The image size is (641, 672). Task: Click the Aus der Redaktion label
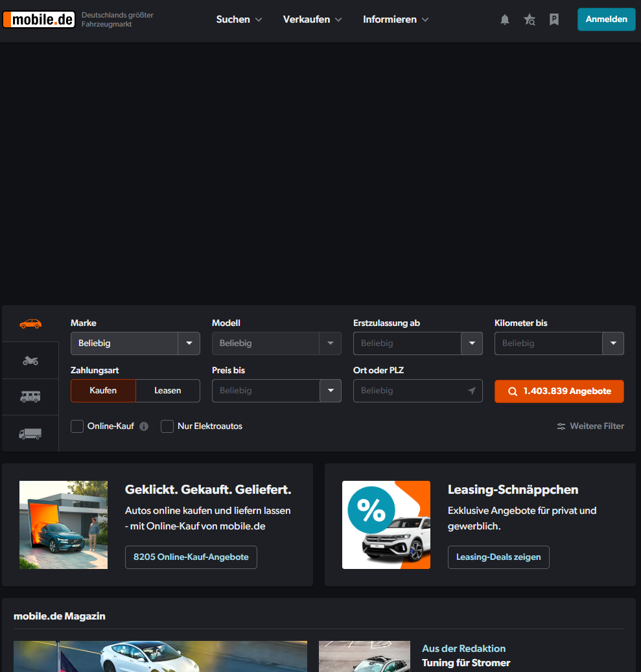coord(464,649)
